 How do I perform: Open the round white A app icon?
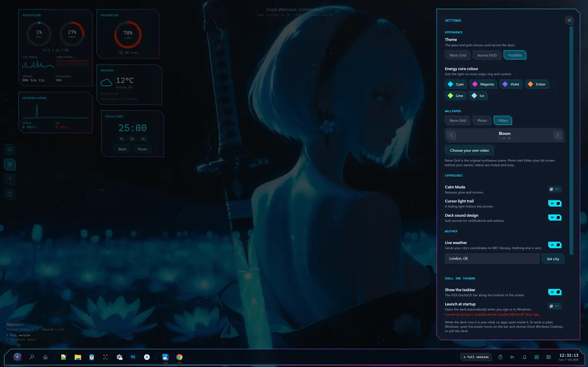click(147, 357)
